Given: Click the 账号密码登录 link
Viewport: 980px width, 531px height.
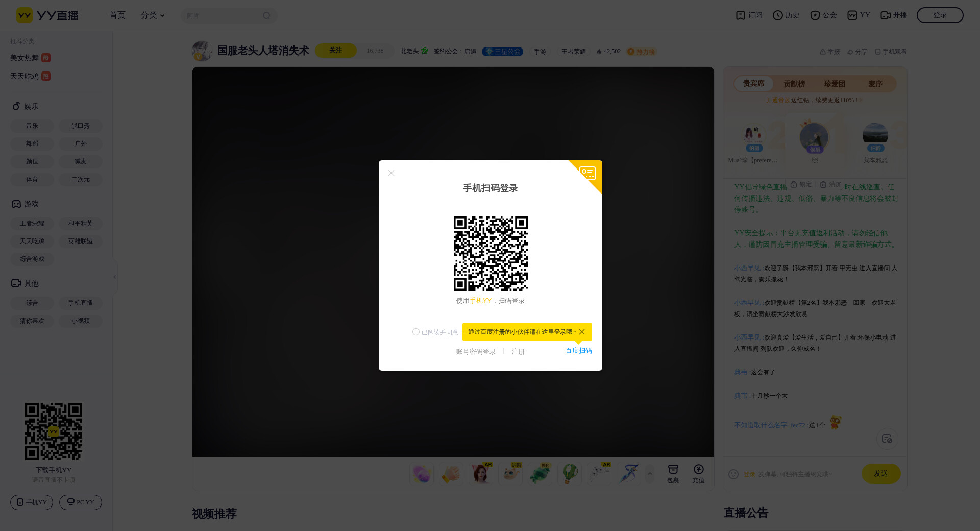Looking at the screenshot, I should pos(476,352).
